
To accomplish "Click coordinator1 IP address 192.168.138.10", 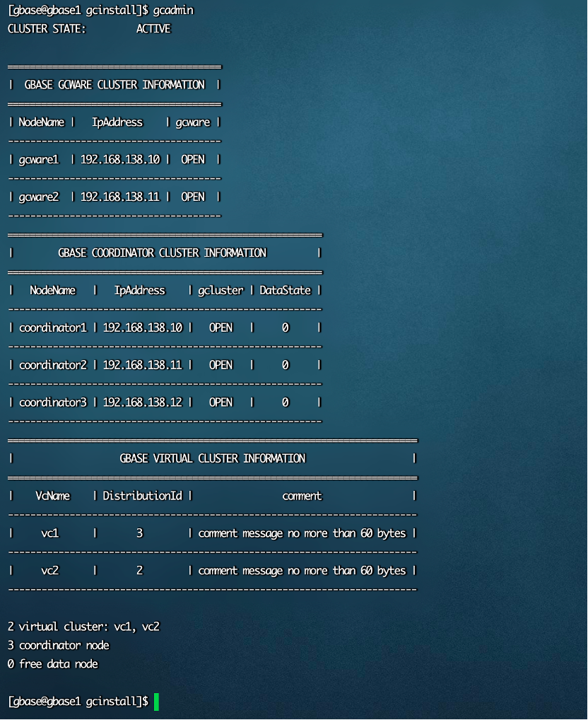I will 143,328.
